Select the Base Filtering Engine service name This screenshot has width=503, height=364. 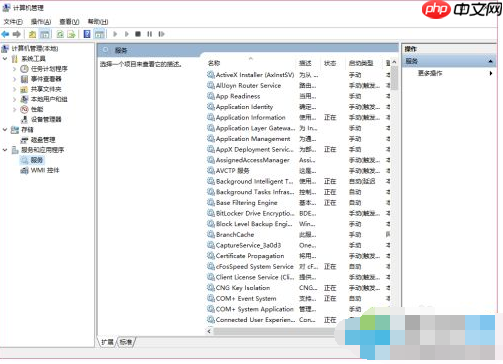[x=247, y=203]
